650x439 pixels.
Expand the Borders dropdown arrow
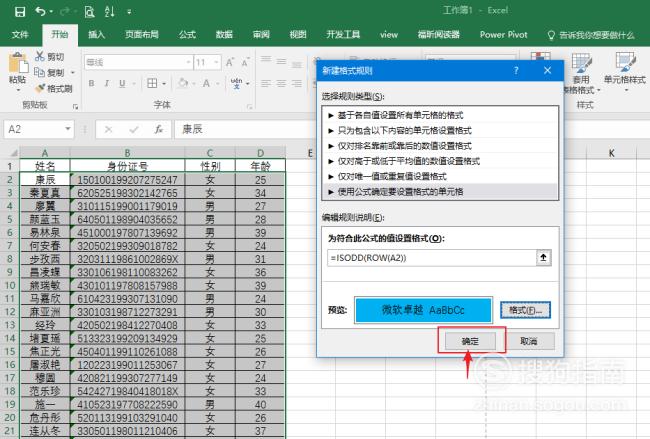pyautogui.click(x=164, y=84)
